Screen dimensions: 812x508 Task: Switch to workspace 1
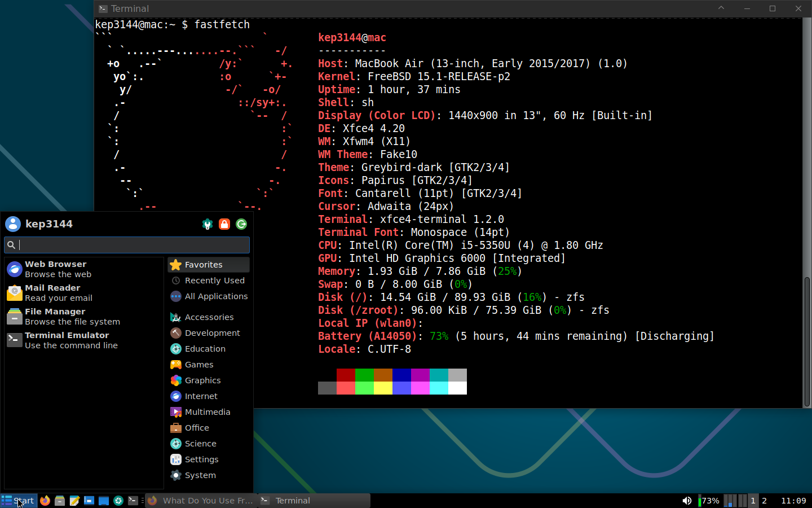pyautogui.click(x=753, y=501)
